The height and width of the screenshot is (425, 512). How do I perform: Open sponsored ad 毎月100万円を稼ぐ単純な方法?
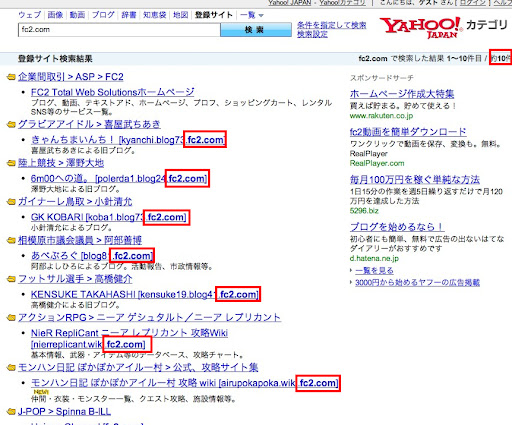(x=415, y=180)
